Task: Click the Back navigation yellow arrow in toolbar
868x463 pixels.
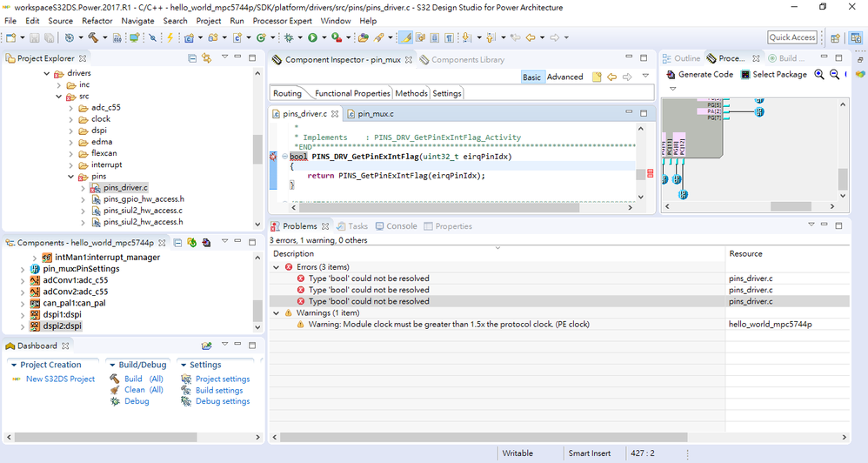Action: coord(531,37)
